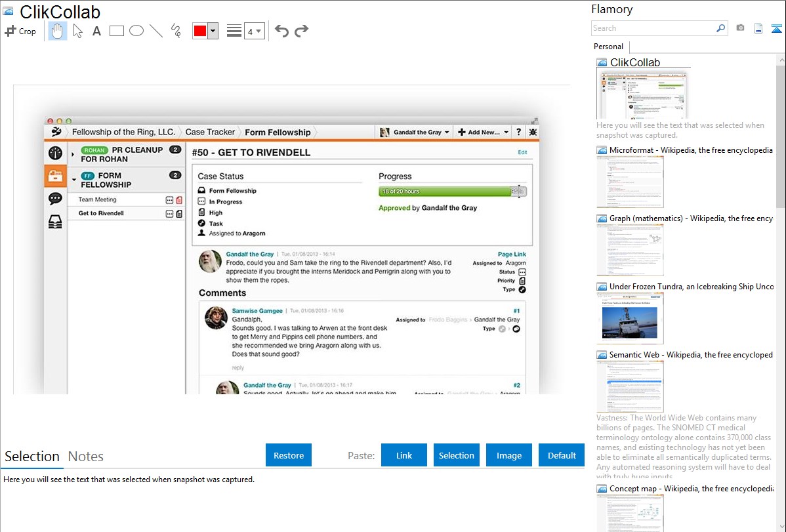This screenshot has height=532, width=786.
Task: Collapse the Form Fellowship group
Action: tap(73, 180)
